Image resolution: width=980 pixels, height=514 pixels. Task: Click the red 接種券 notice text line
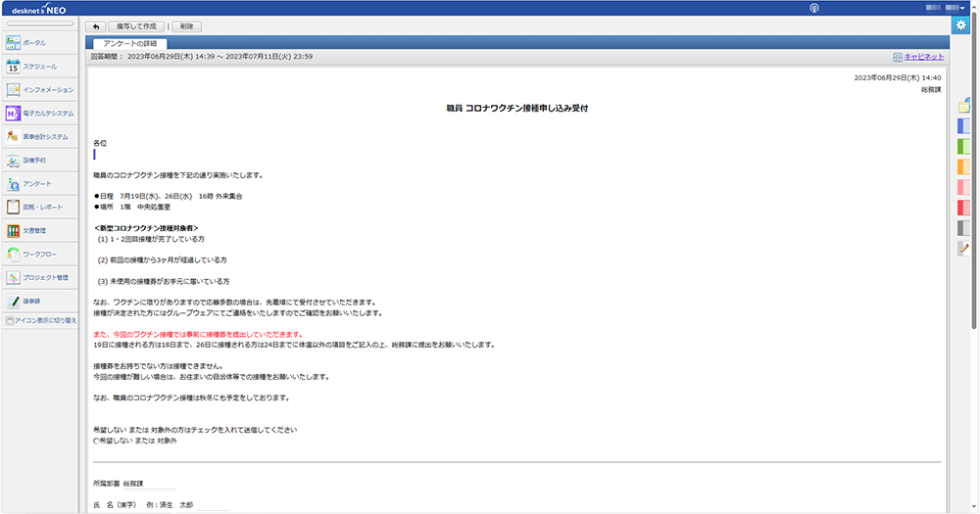pyautogui.click(x=198, y=334)
